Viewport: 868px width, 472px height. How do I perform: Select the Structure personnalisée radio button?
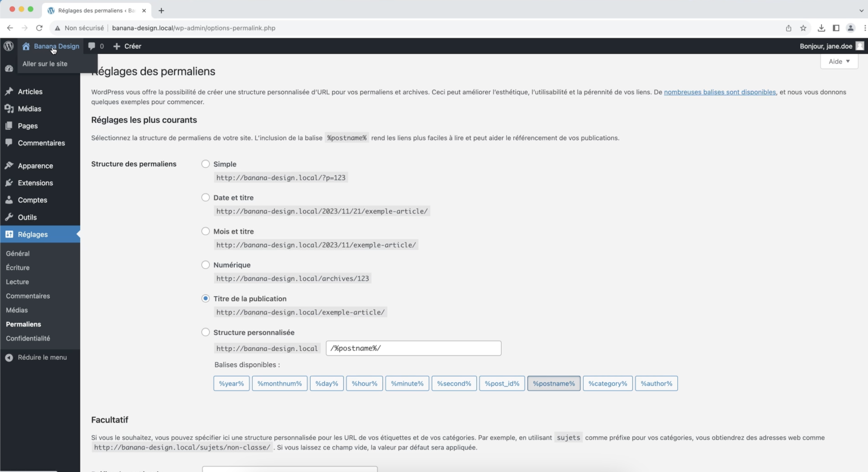[x=205, y=332]
